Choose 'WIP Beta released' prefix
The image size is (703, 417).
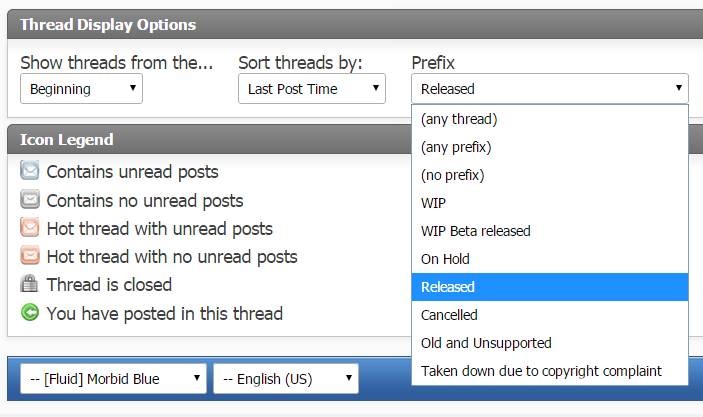coord(475,231)
